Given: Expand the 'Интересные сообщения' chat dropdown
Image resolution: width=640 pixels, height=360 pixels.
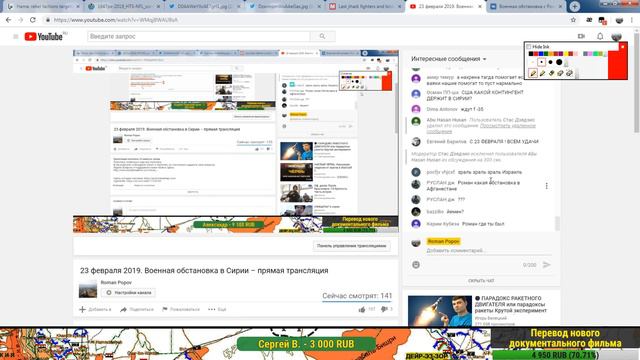Looking at the screenshot, I should pyautogui.click(x=449, y=59).
